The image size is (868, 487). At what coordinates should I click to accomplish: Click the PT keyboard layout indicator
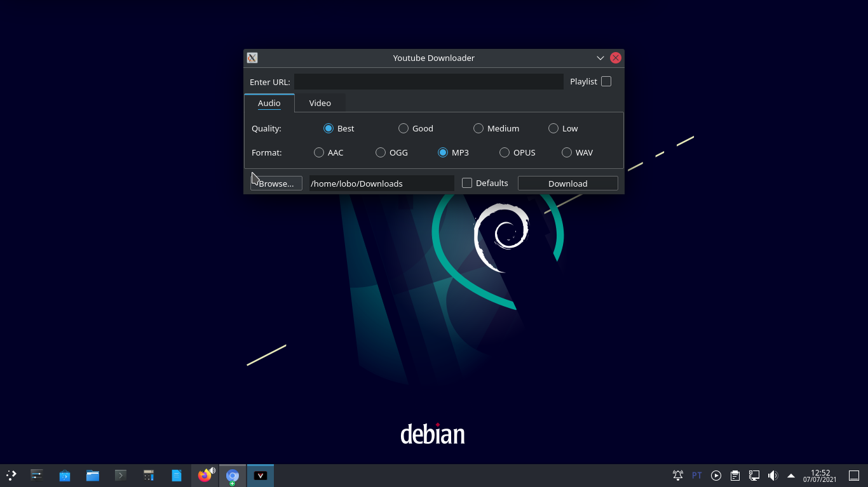[696, 475]
